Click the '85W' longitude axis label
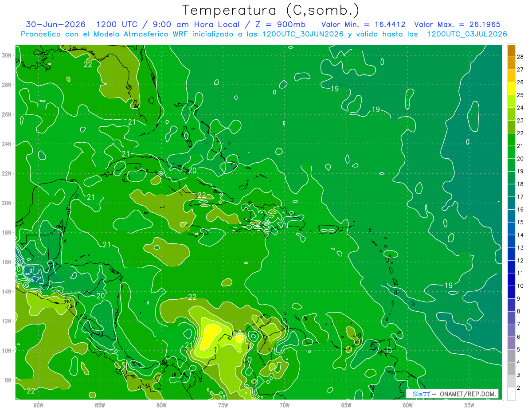This screenshot has width=532, height=411. coord(100,405)
